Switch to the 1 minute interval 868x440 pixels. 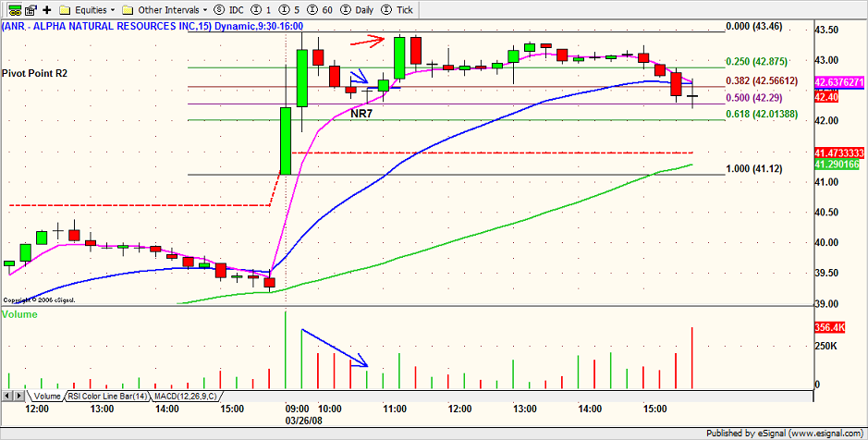click(x=262, y=9)
